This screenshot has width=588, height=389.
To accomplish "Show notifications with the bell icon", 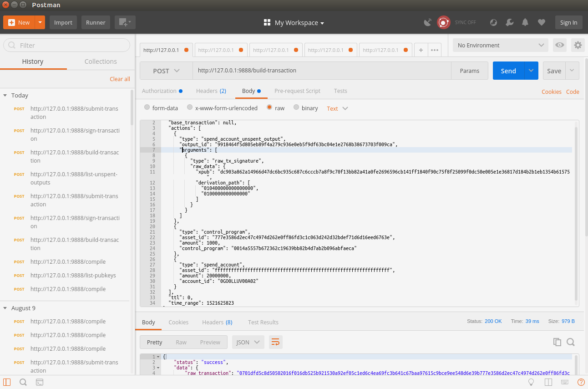I will (x=525, y=22).
